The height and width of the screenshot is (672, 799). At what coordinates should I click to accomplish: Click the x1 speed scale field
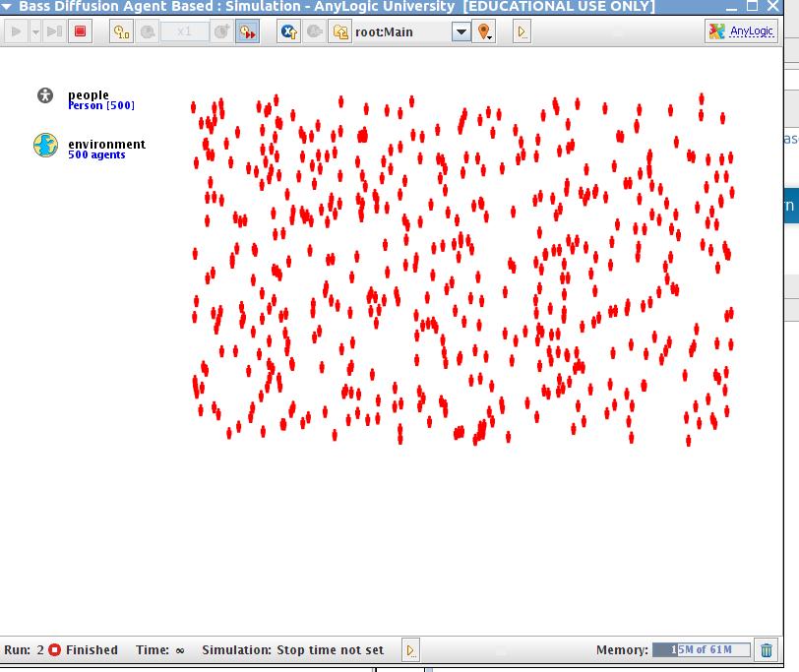184,31
